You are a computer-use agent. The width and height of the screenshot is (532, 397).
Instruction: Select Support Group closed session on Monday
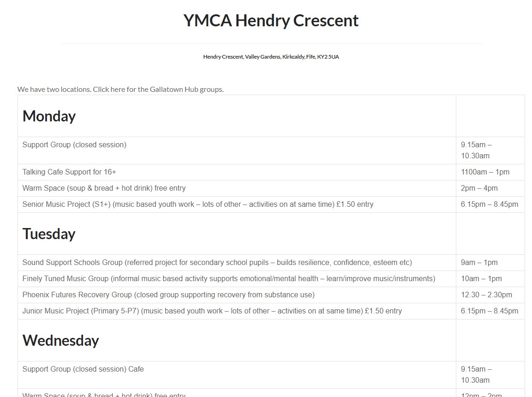click(74, 145)
